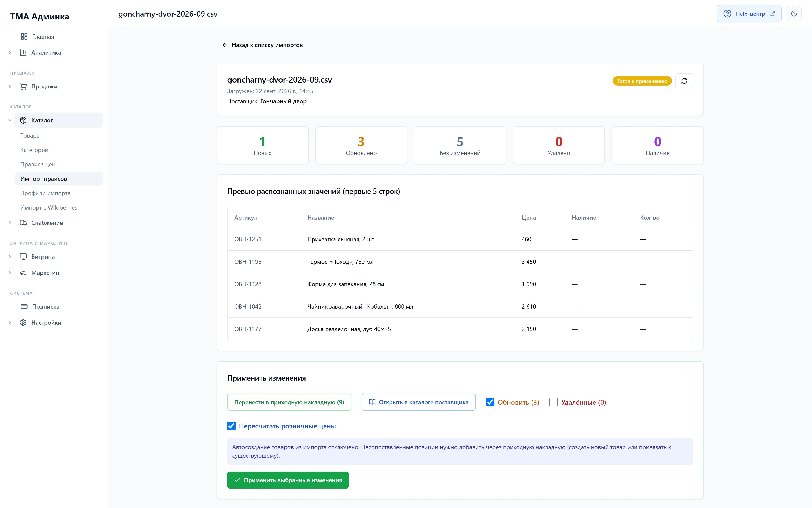
Task: Click the Настройки gear icon
Action: (23, 323)
